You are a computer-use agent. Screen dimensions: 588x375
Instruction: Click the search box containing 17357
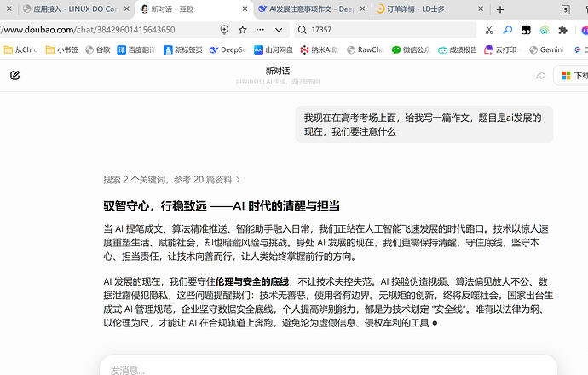pos(385,30)
